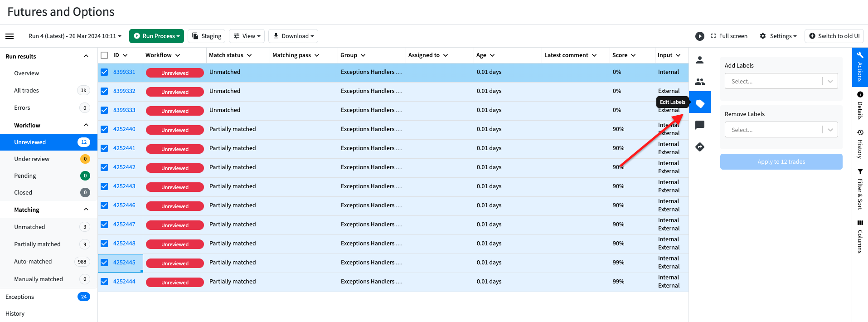Image resolution: width=868 pixels, height=322 pixels.
Task: Select Under review in the sidebar
Action: pyautogui.click(x=48, y=159)
